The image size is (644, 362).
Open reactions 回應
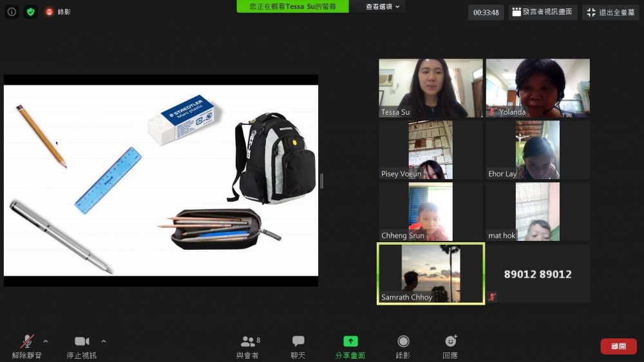tap(450, 347)
